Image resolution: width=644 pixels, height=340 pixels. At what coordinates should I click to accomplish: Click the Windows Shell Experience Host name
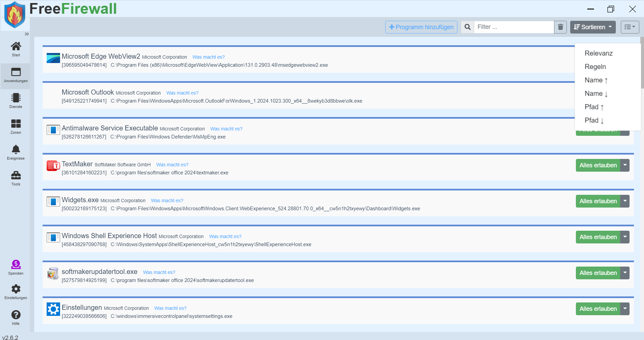(109, 236)
